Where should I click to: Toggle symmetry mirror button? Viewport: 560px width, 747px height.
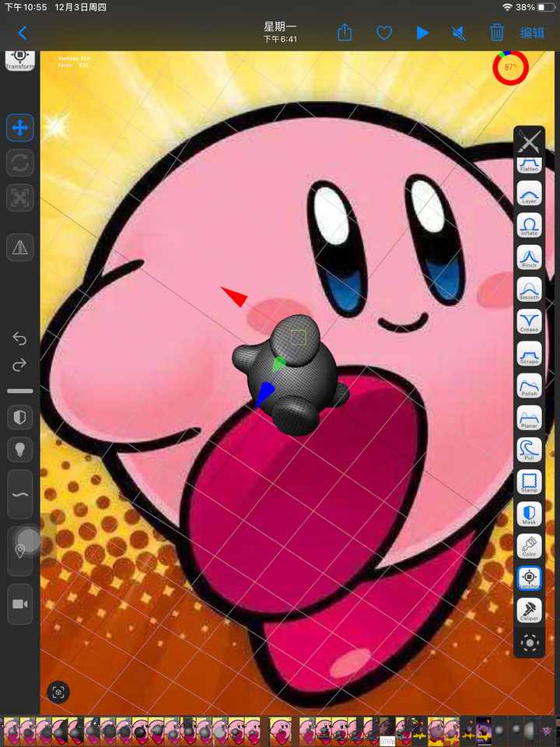(x=20, y=247)
